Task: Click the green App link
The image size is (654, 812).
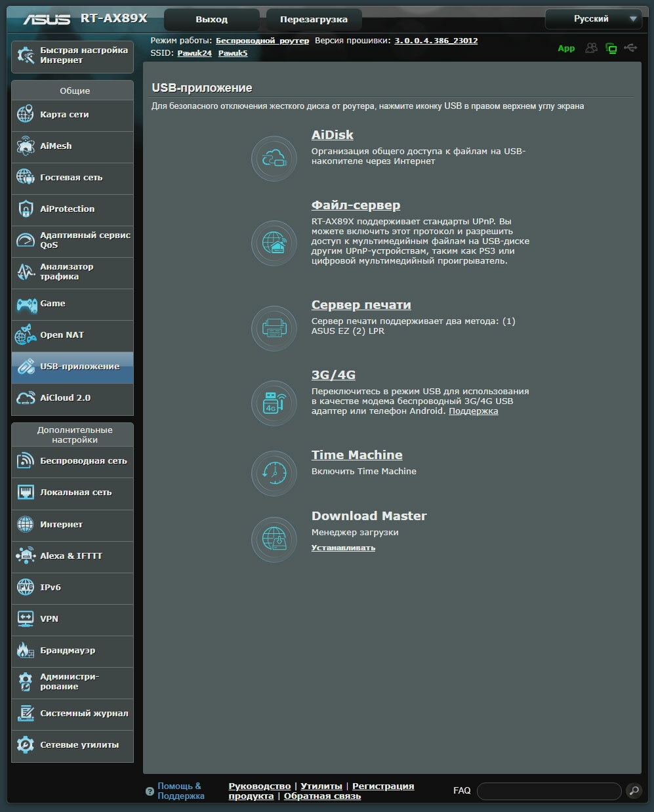Action: (x=566, y=49)
